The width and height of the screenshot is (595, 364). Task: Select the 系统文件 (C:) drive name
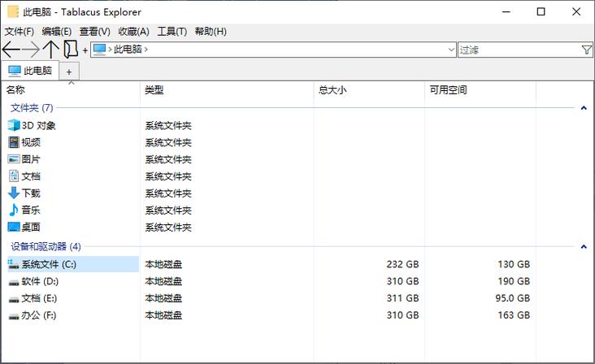pos(49,264)
